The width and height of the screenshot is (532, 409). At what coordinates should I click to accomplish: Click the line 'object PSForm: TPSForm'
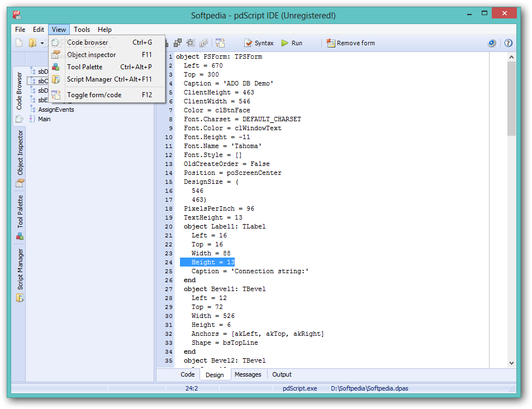coord(219,56)
